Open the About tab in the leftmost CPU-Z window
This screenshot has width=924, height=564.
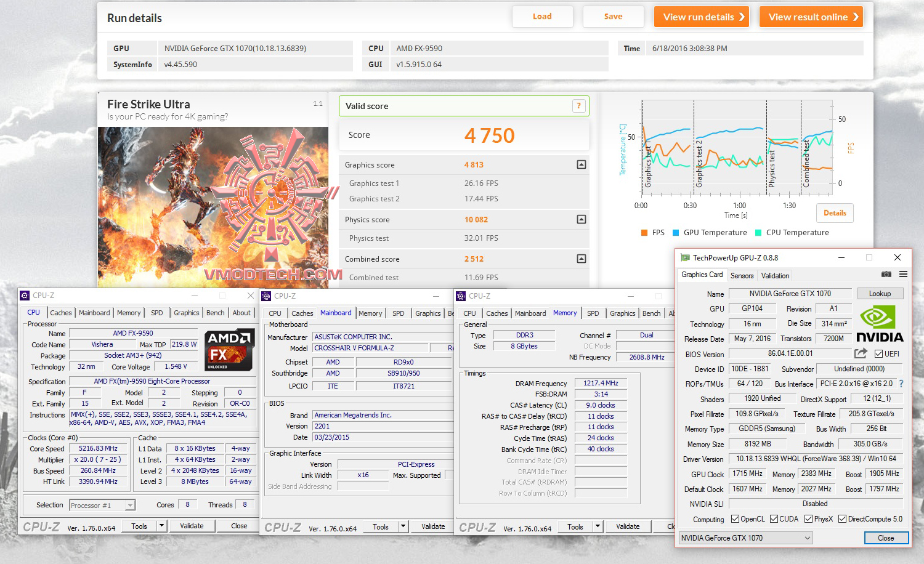point(241,313)
